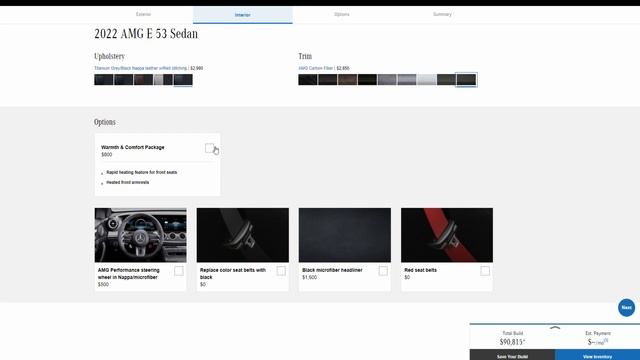640x360 pixels.
Task: Select the Interior tab
Action: click(242, 15)
